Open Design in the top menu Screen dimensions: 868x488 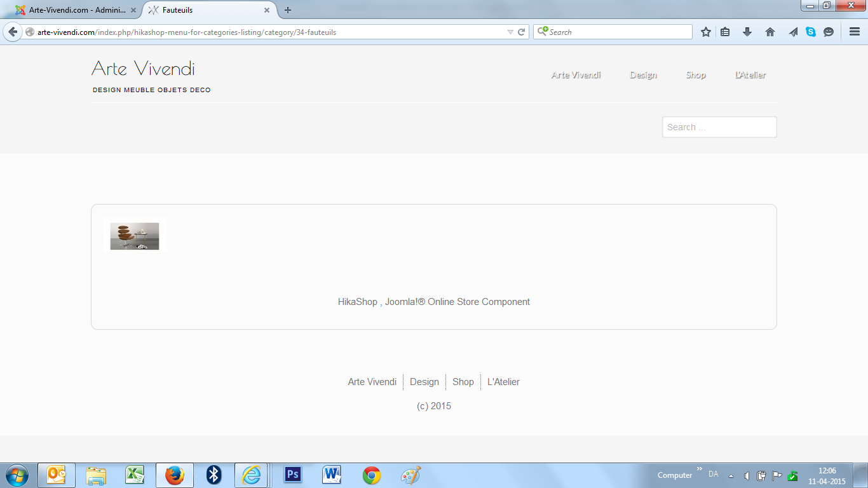(x=643, y=75)
